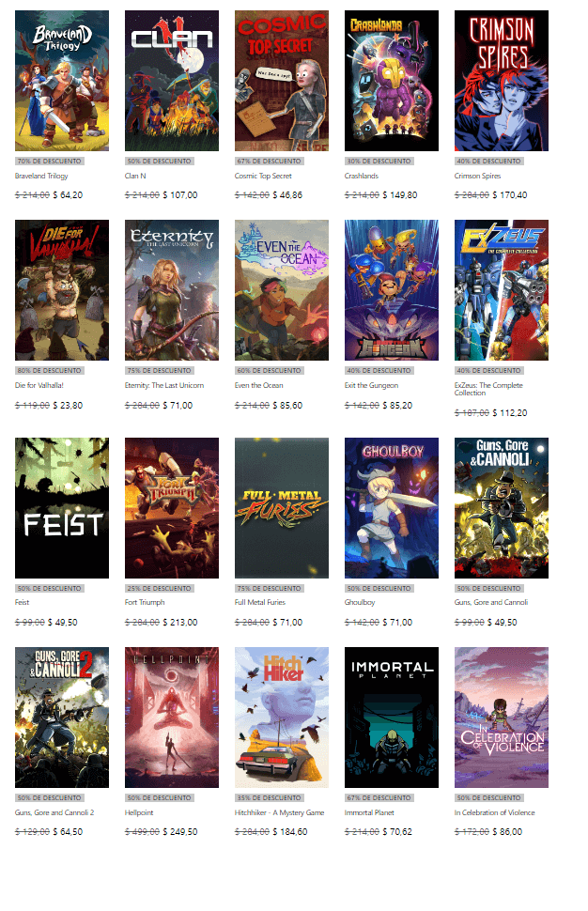Select ExZeus: The Complete Collection title
The height and width of the screenshot is (911, 588).
488,389
